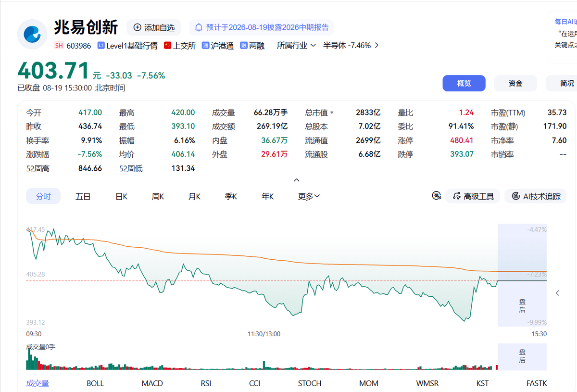Click the 总市值 value 2833亿
The width and height of the screenshot is (577, 392).
click(368, 113)
